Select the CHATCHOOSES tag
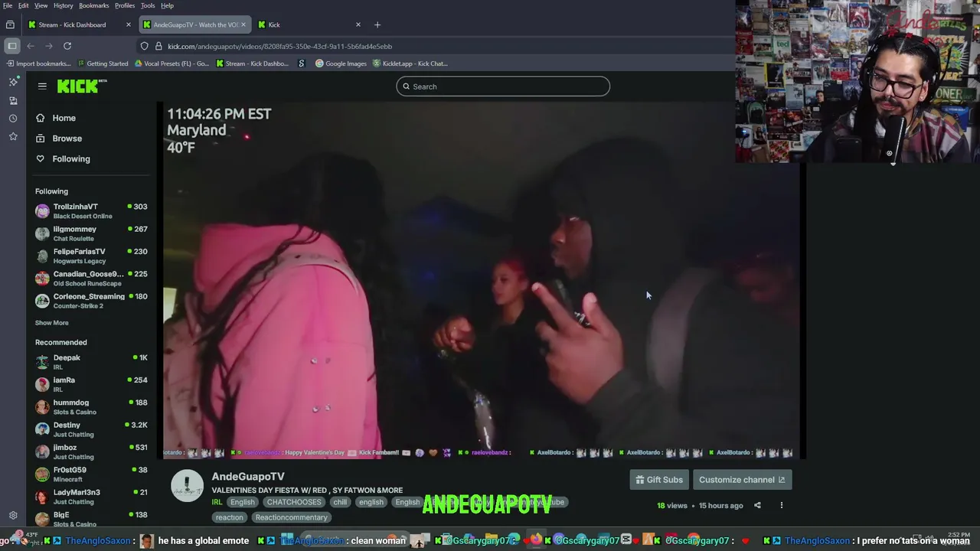This screenshot has width=980, height=551. coord(294,502)
